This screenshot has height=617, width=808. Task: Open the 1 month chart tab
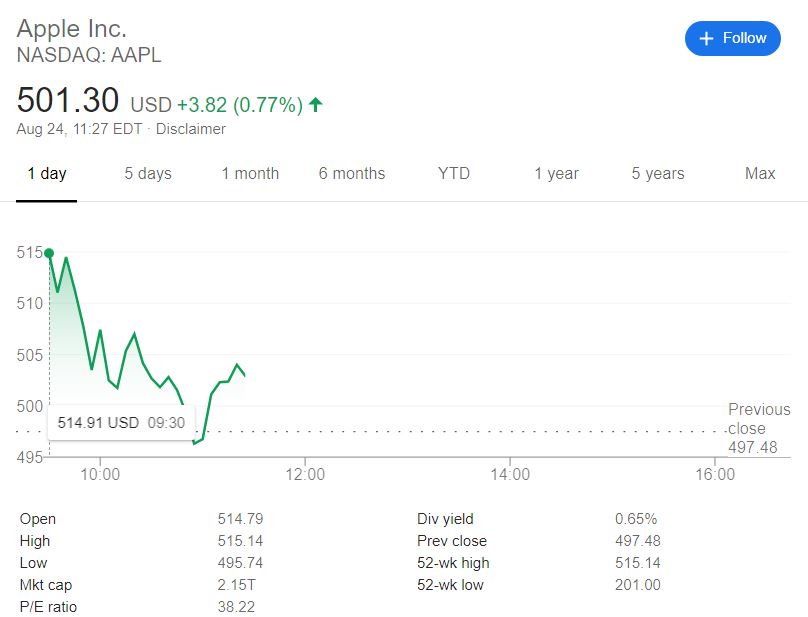250,174
